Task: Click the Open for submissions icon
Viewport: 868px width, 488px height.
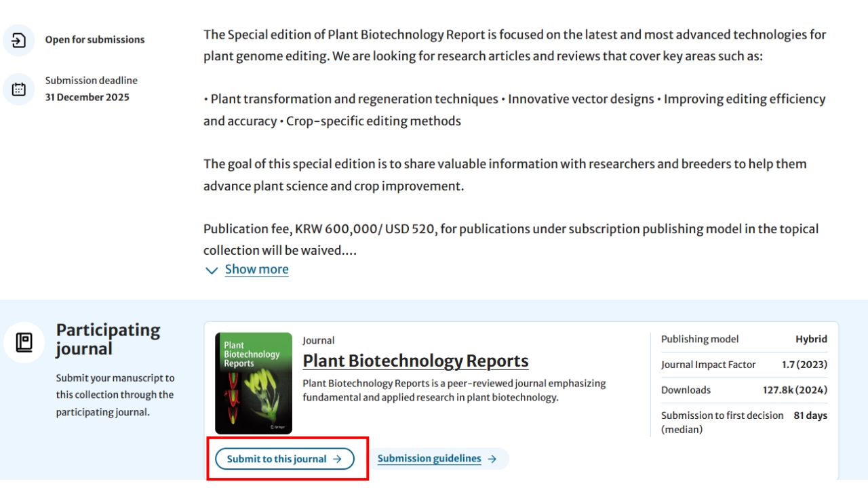Action: click(19, 40)
